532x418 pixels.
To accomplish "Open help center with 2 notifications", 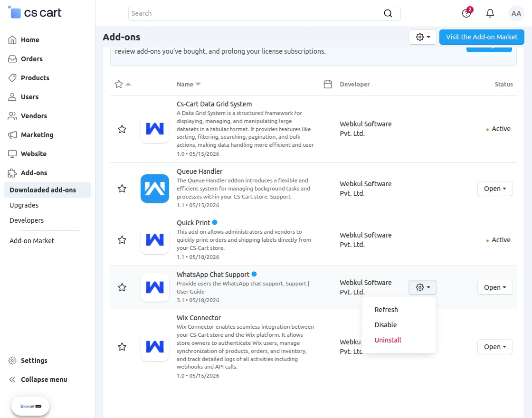I will click(466, 13).
